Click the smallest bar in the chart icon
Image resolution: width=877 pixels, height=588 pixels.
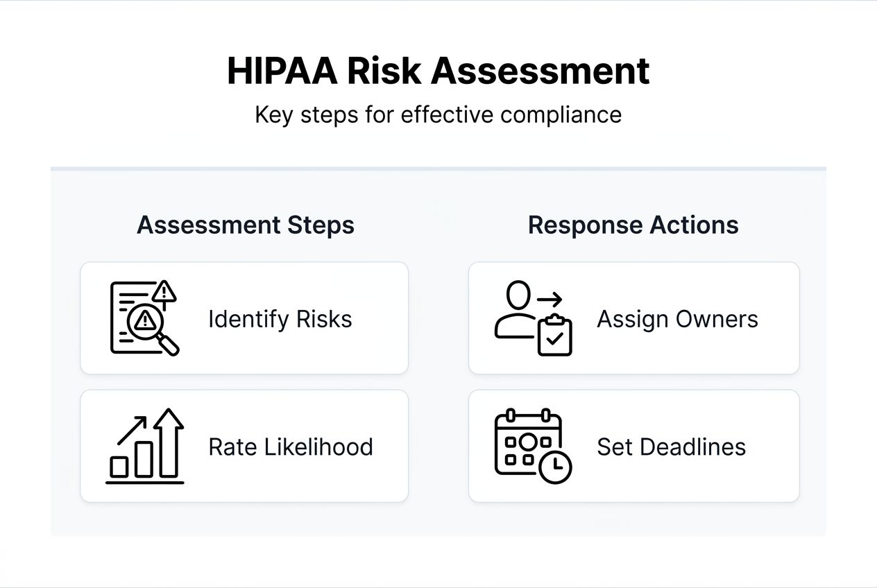tap(119, 466)
